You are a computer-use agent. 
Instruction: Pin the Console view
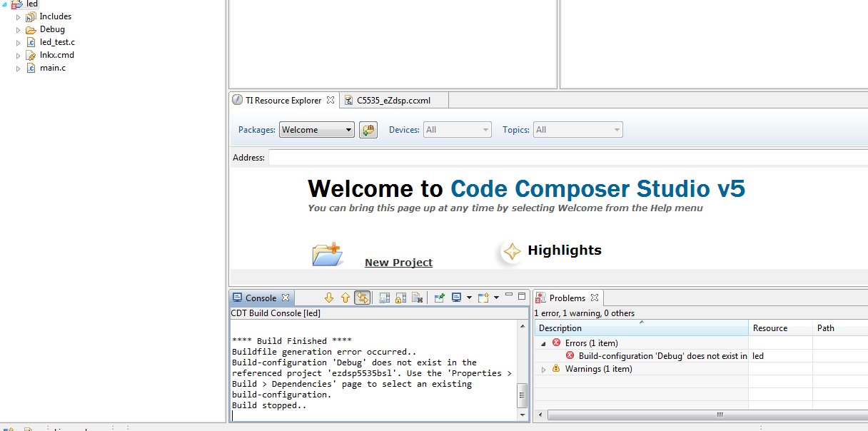(x=440, y=298)
